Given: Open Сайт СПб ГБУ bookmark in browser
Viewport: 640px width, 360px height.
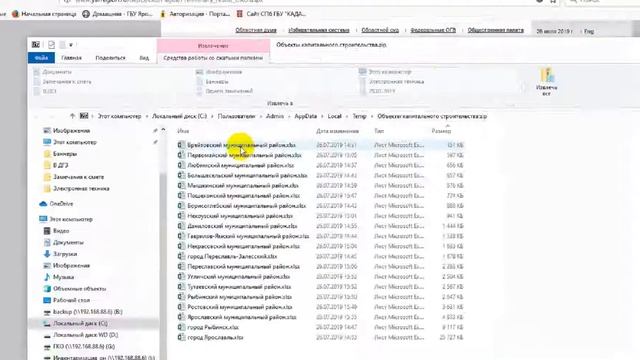Looking at the screenshot, I should coord(271,14).
